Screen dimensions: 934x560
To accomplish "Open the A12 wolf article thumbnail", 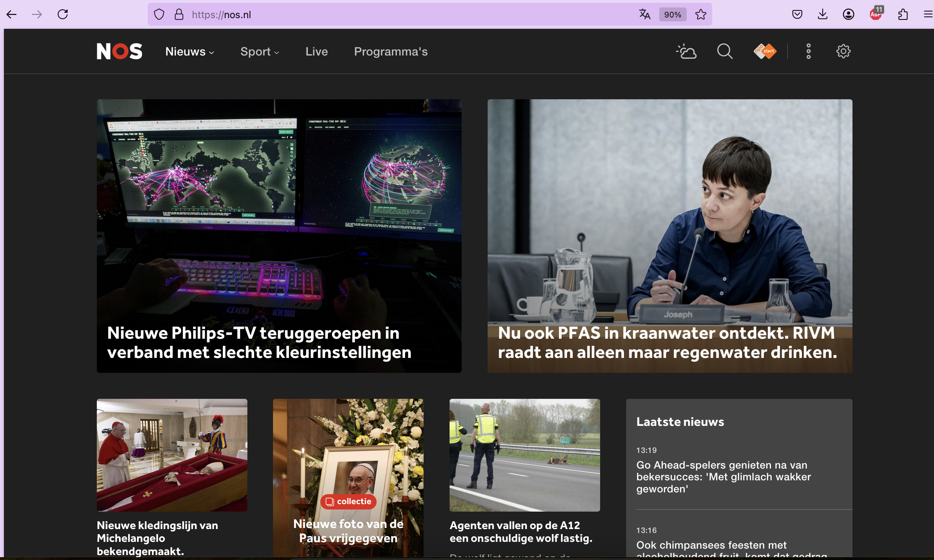I will 524,455.
